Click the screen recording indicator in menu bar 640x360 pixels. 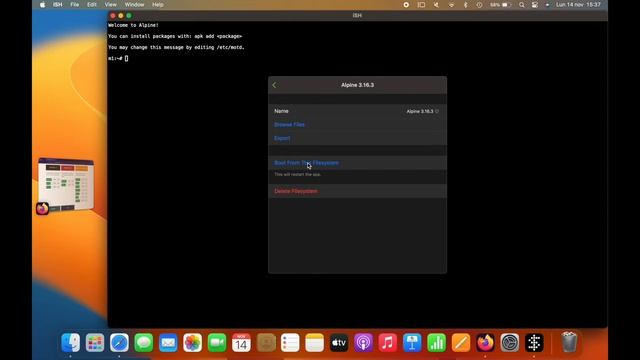pos(406,4)
